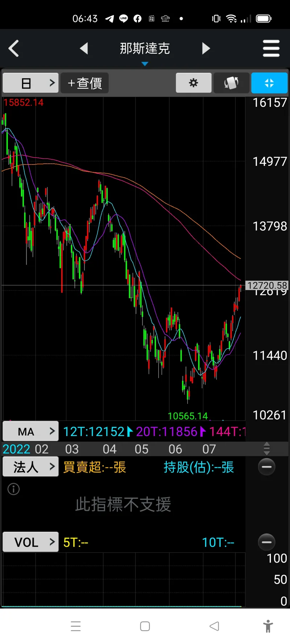Open the MA indicator selector
Viewport: 290px width, 644px height.
click(30, 431)
